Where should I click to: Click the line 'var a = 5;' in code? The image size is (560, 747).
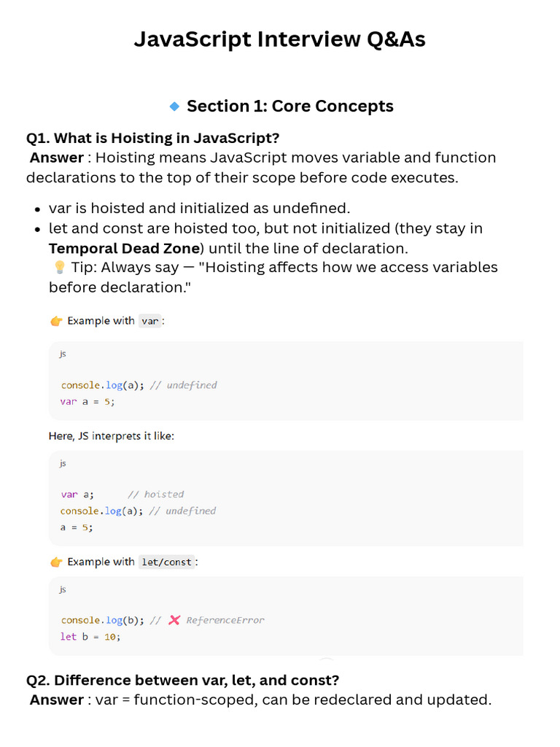point(87,402)
